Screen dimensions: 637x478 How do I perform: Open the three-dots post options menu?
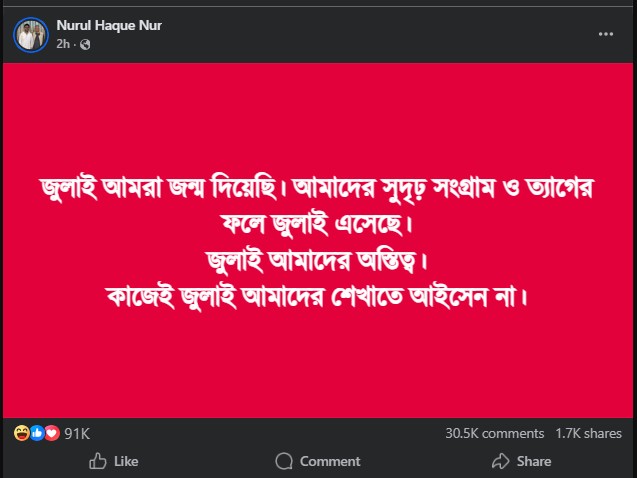[x=606, y=33]
